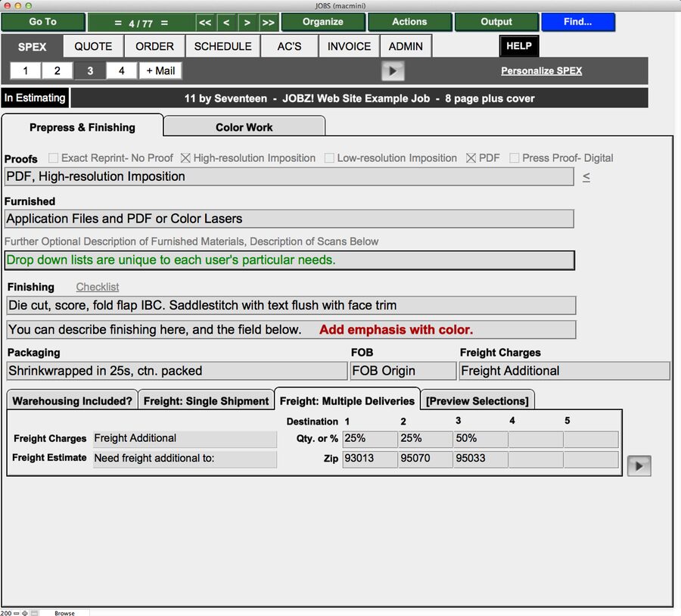Click the first record navigation icon
681x616 pixels.
204,22
